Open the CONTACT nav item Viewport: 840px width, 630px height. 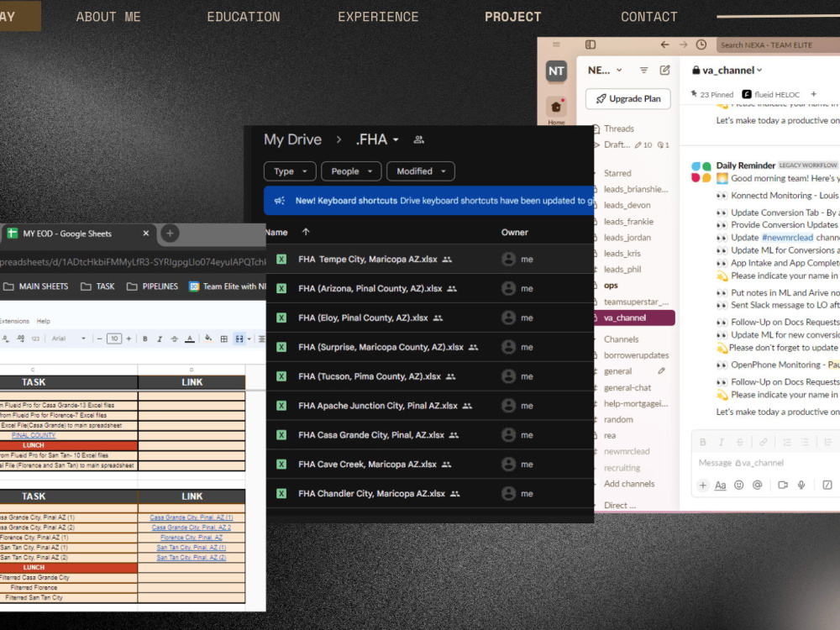point(648,17)
